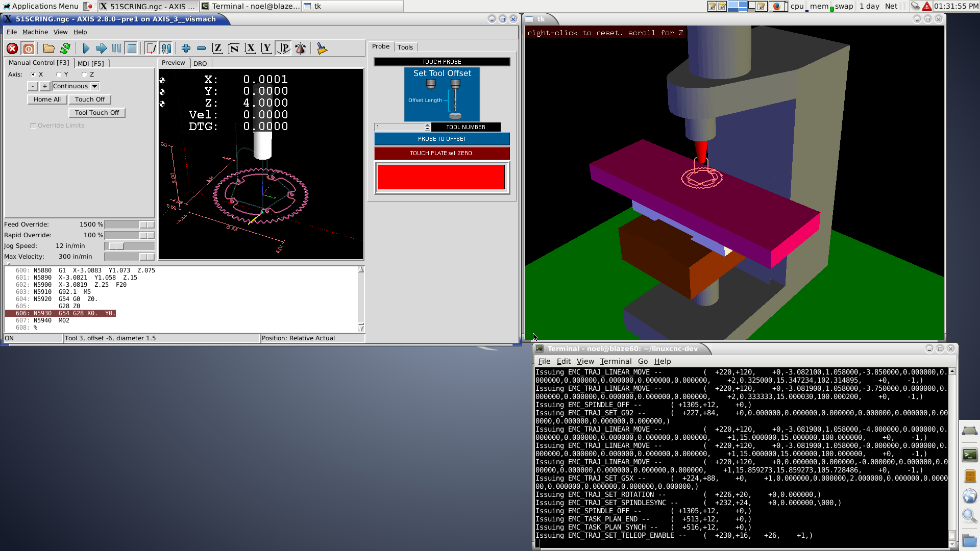The image size is (980, 551).
Task: Toggle machine power button
Action: click(29, 48)
